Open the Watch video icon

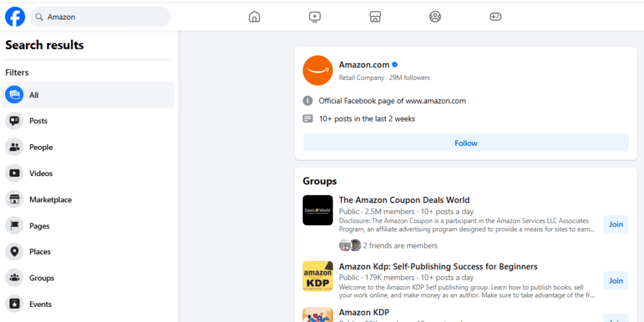click(314, 17)
